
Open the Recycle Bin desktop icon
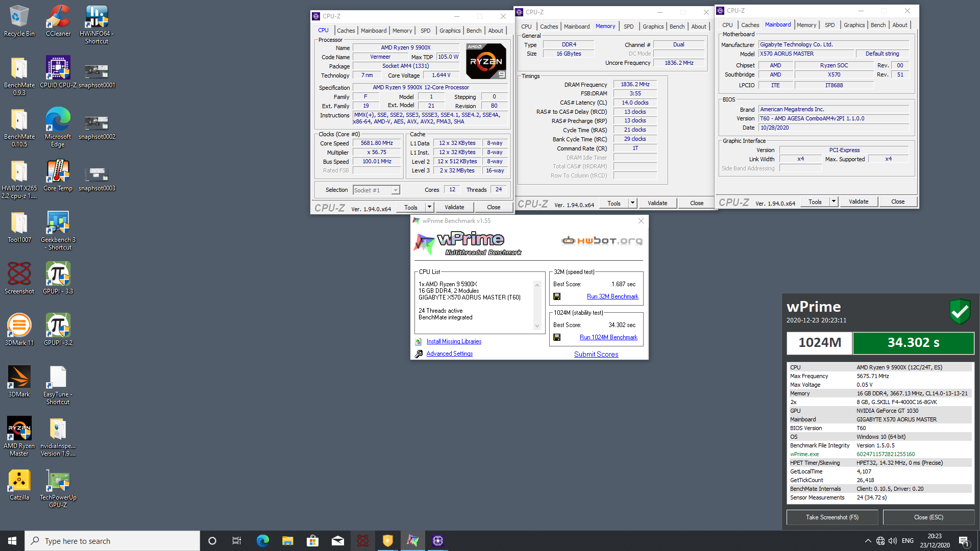coord(19,20)
